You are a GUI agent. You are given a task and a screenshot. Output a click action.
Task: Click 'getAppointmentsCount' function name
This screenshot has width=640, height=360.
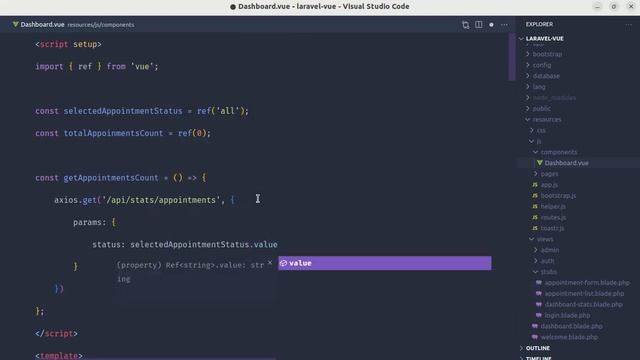(111, 178)
